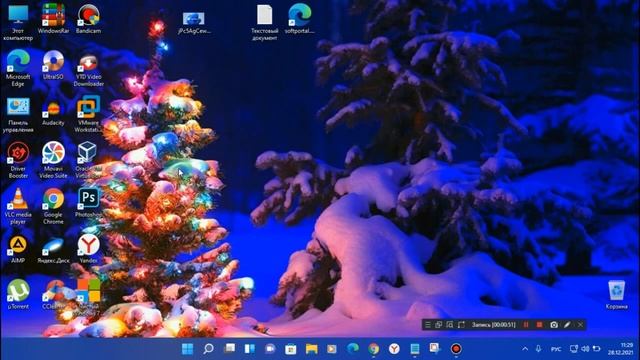Pause the recording in progress

[526, 325]
